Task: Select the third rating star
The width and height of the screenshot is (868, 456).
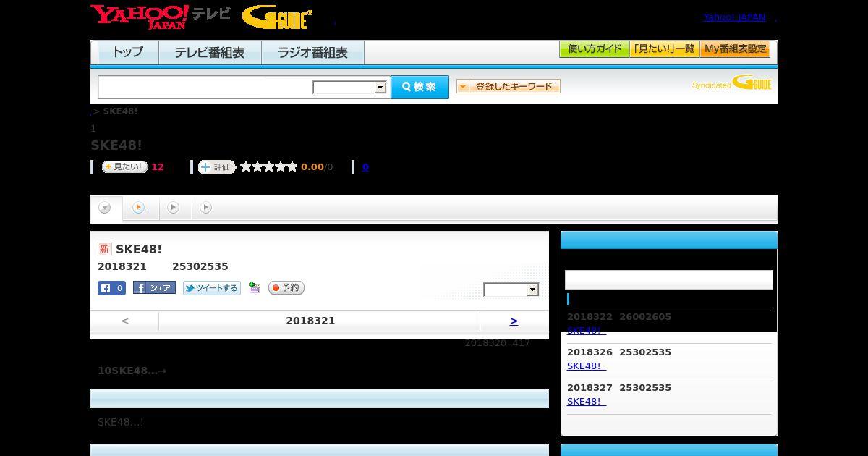Action: 269,167
